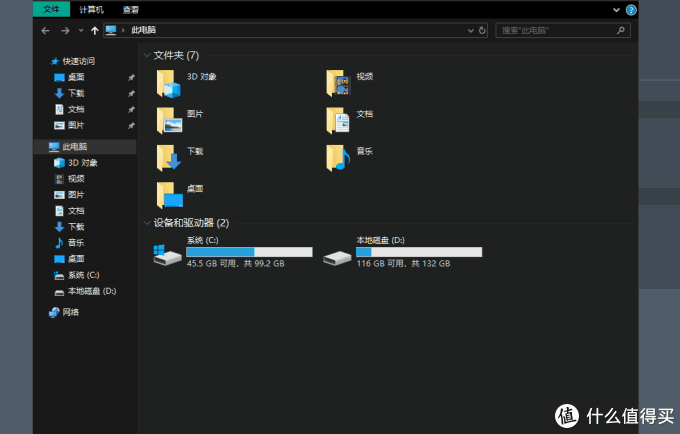Open the recent locations dropdown arrow
The width and height of the screenshot is (680, 434).
click(x=81, y=30)
